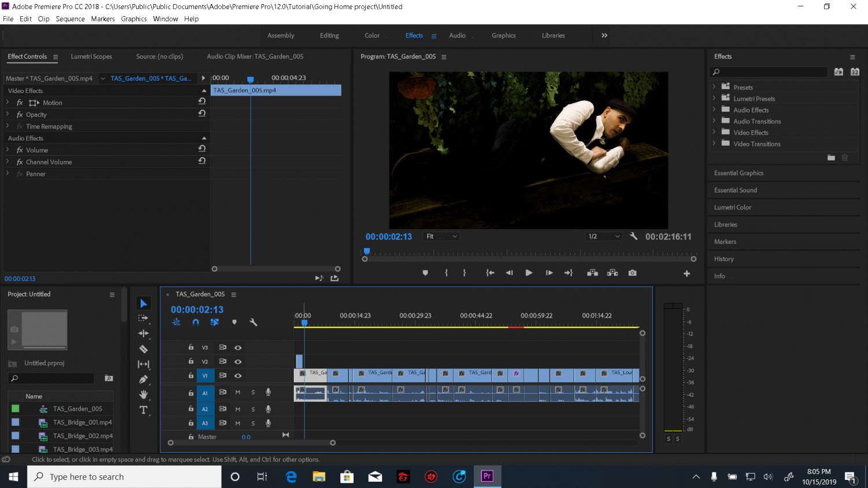Open the 1/2 playback resolution dropdown

click(x=604, y=236)
